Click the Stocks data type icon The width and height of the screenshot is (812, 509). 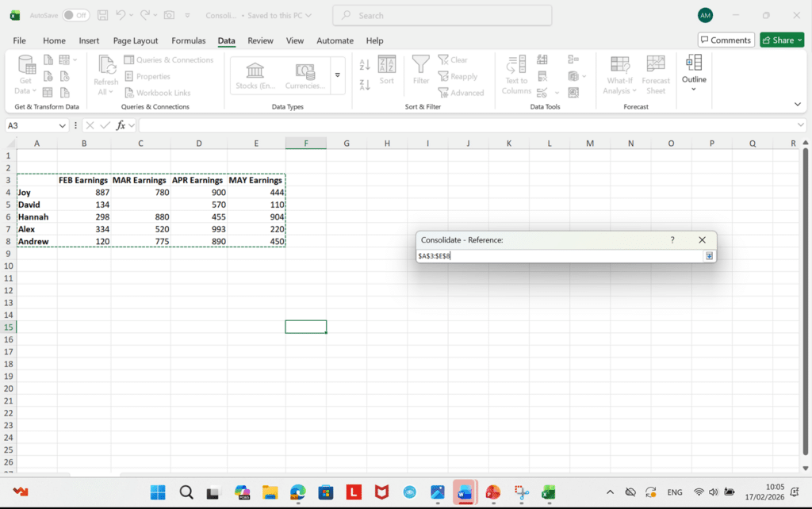tap(256, 71)
